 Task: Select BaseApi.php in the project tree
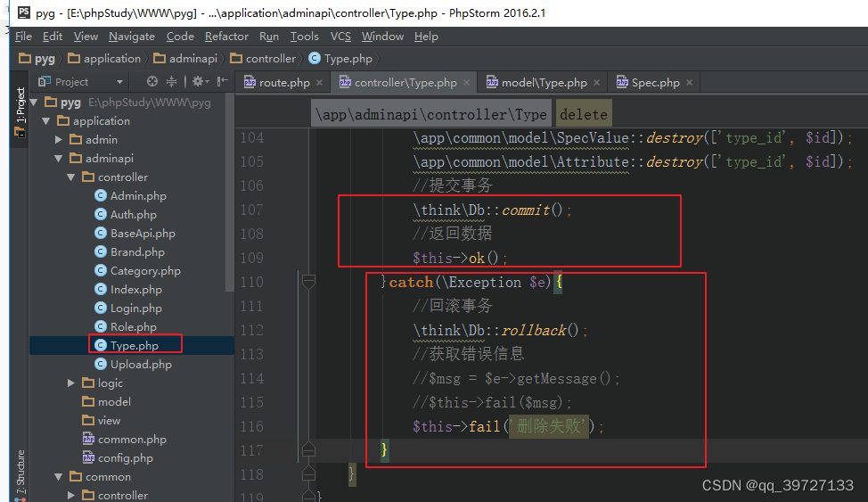click(x=135, y=234)
